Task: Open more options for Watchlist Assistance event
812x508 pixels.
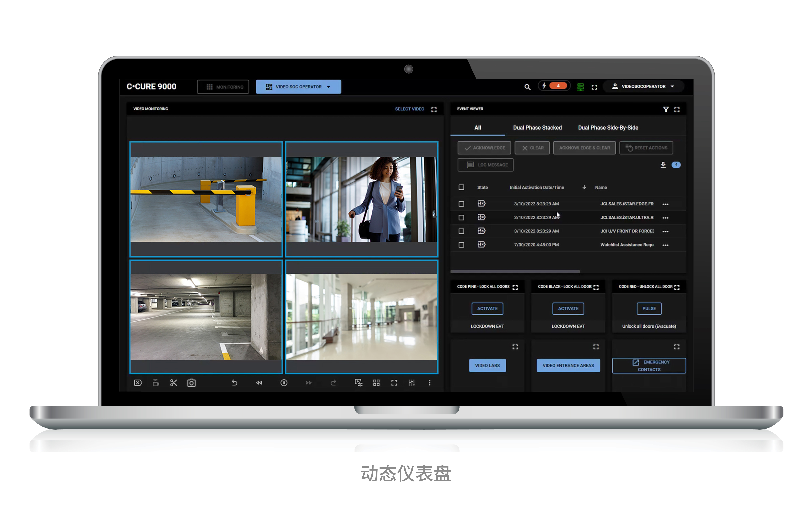Action: [665, 245]
